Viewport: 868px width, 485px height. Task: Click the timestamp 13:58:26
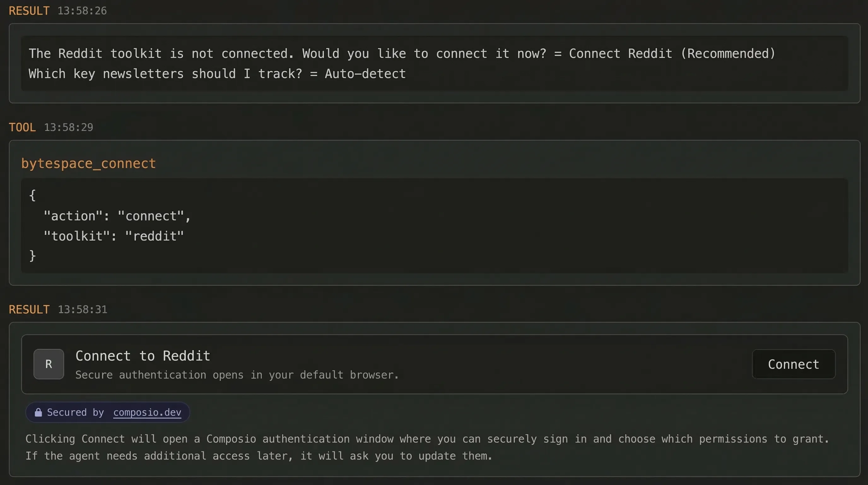tap(82, 10)
